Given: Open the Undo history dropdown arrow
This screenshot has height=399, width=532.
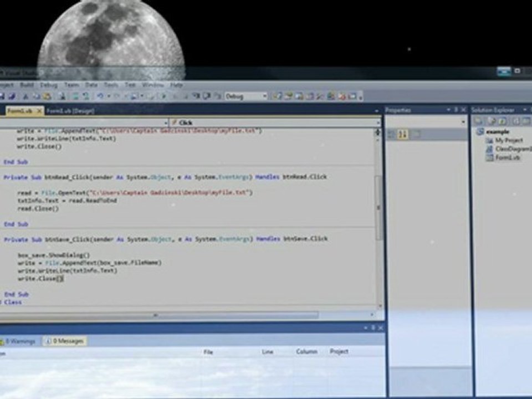Looking at the screenshot, I should point(109,96).
